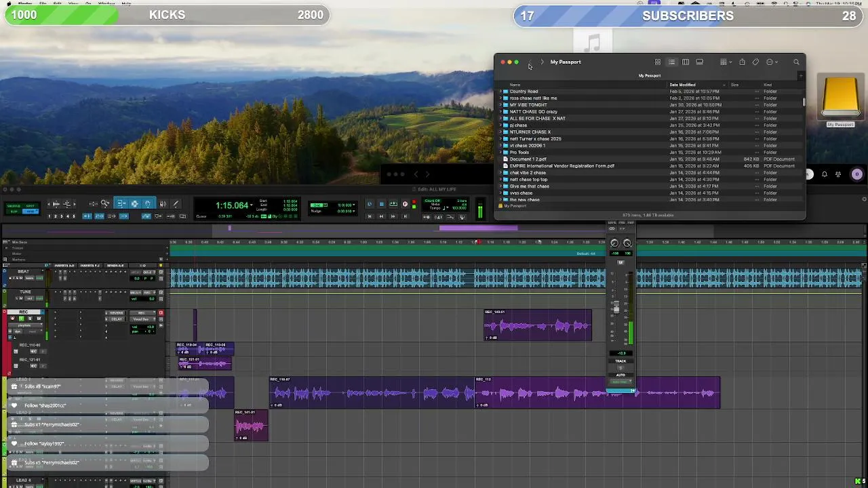Switch Finder to column view

[686, 62]
